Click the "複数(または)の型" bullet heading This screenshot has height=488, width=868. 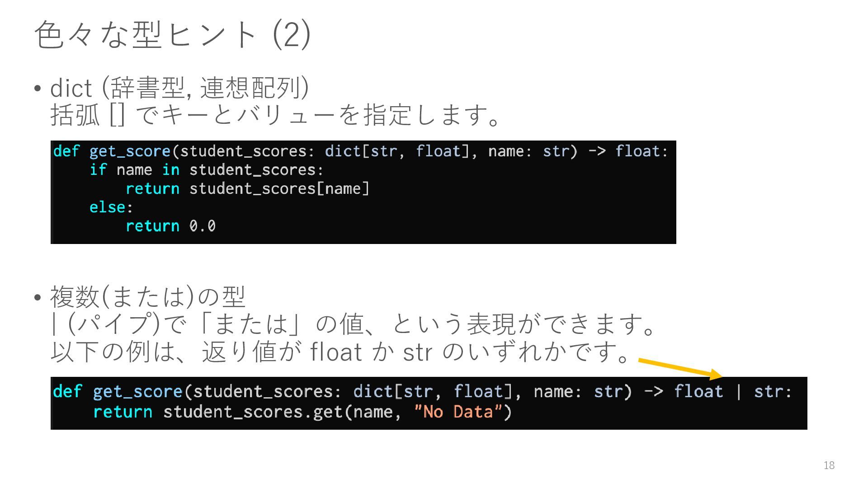tap(147, 296)
